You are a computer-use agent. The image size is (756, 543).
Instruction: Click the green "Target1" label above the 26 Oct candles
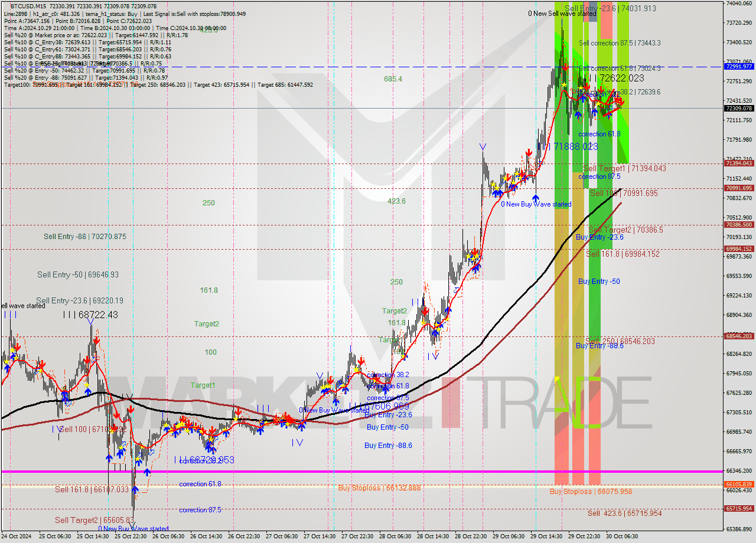point(203,385)
